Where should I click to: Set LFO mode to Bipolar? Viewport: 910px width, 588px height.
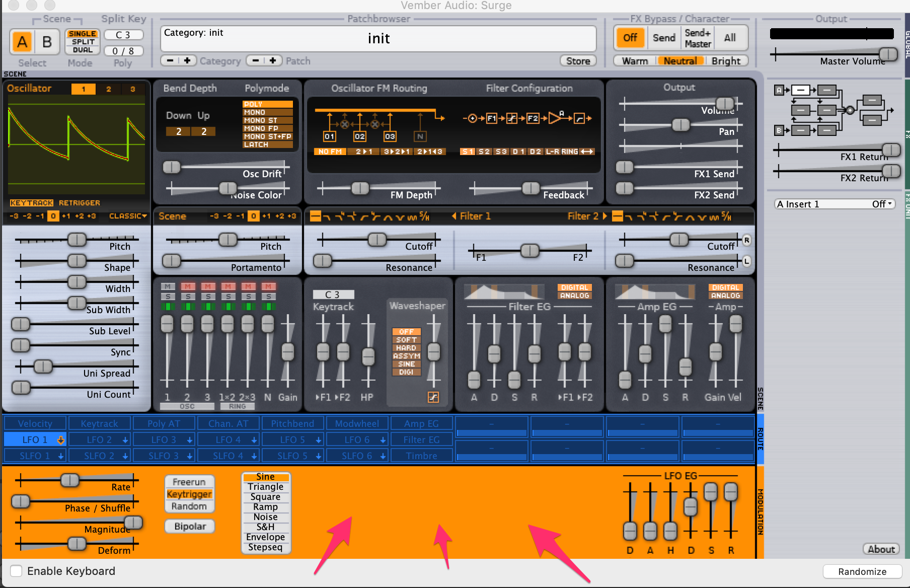[x=190, y=526]
